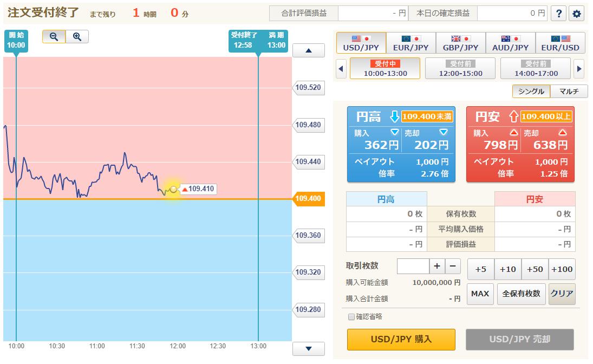The height and width of the screenshot is (364, 593).
Task: Choose the 14:00-17:00 受付前 session
Action: click(x=536, y=68)
